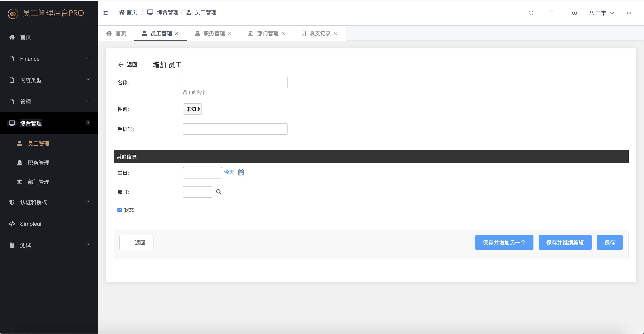Click the search icon in top bar

point(531,13)
